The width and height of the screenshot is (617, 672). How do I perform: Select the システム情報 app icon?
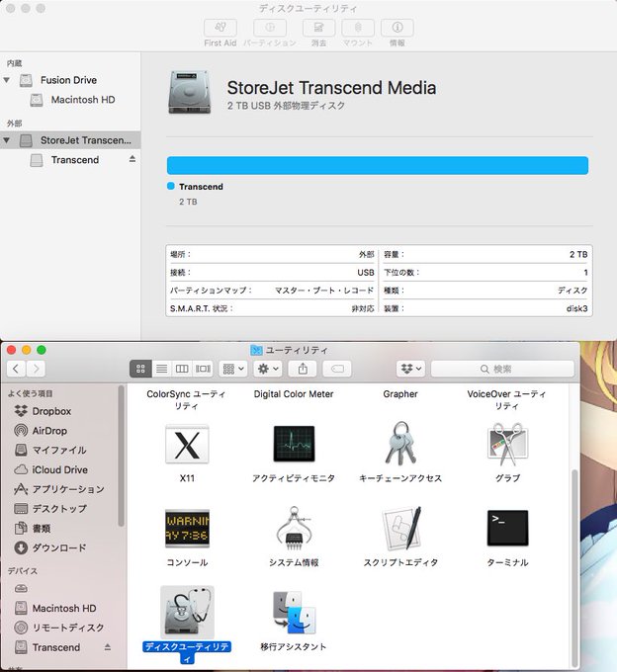[x=294, y=529]
